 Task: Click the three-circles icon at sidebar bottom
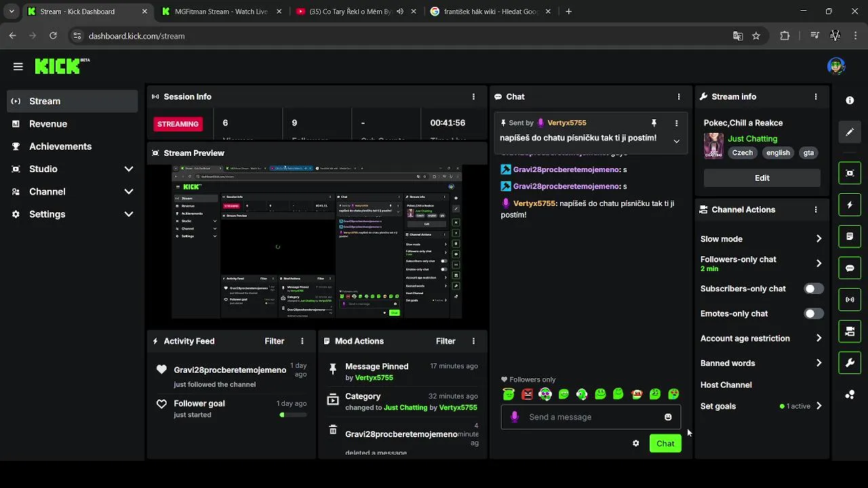tap(850, 394)
